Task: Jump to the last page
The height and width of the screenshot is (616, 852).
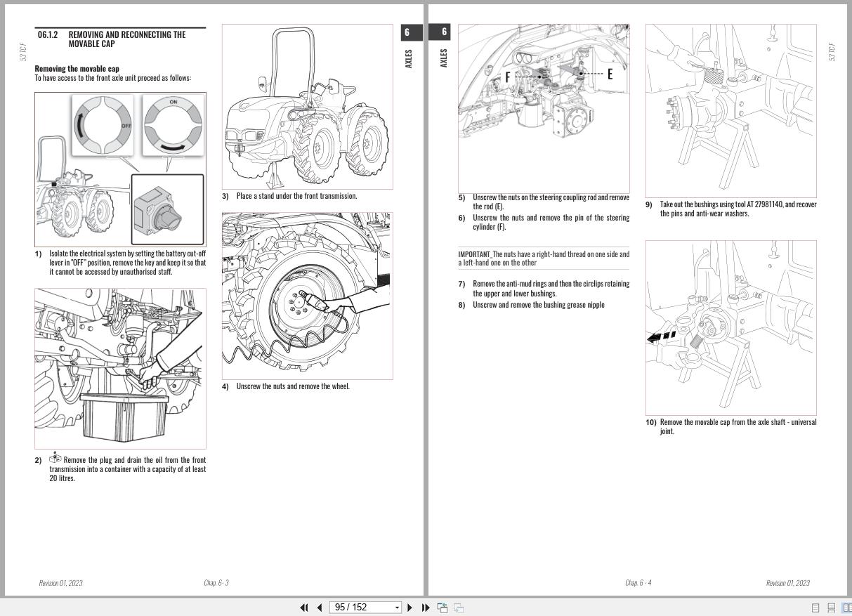Action: click(x=426, y=608)
